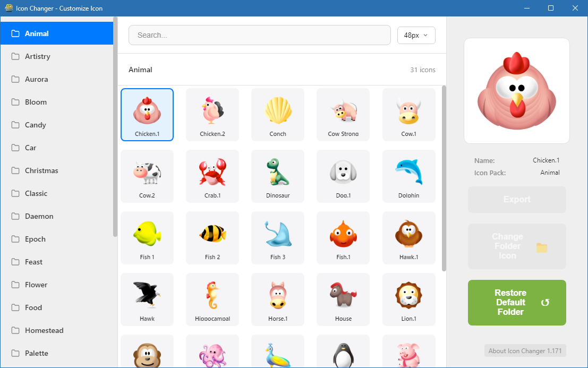Click the Icon Pack value "Animal"
Screen dimensions: 588x368
point(550,173)
